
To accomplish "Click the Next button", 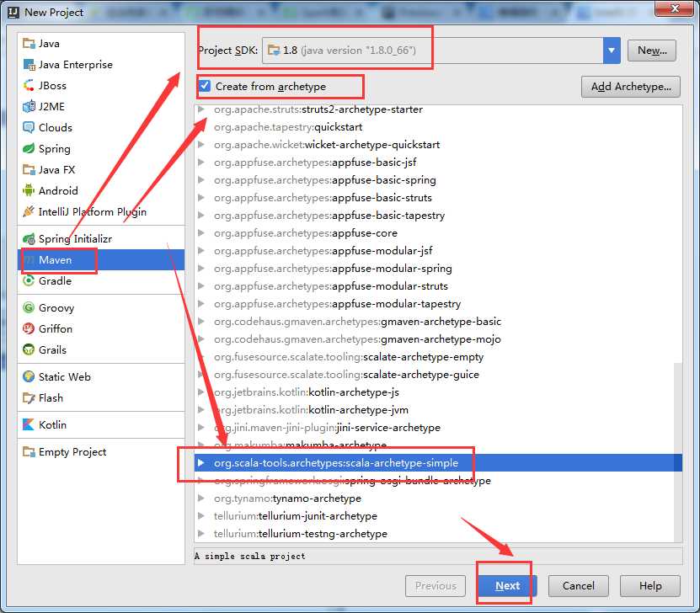I will tap(507, 586).
